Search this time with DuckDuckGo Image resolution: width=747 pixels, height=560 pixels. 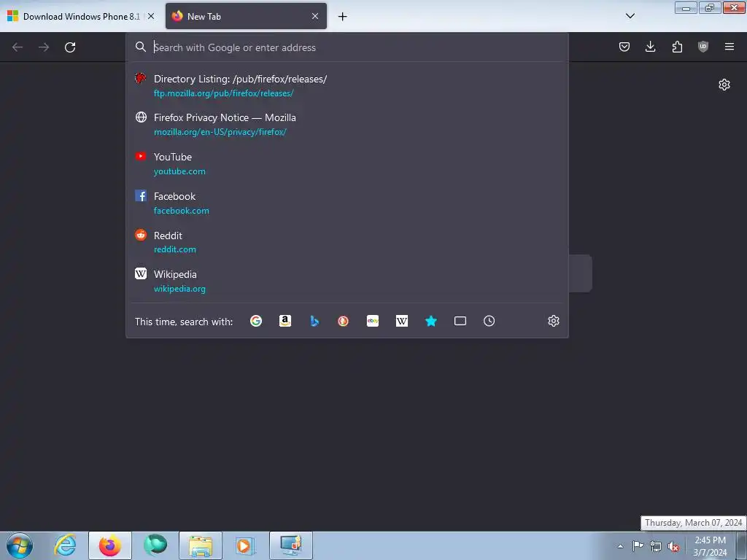tap(343, 321)
